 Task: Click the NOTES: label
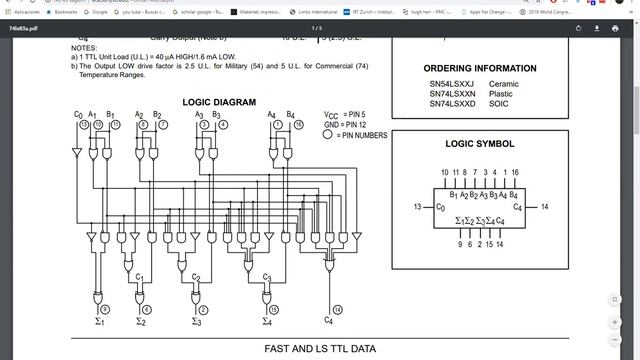[x=84, y=48]
